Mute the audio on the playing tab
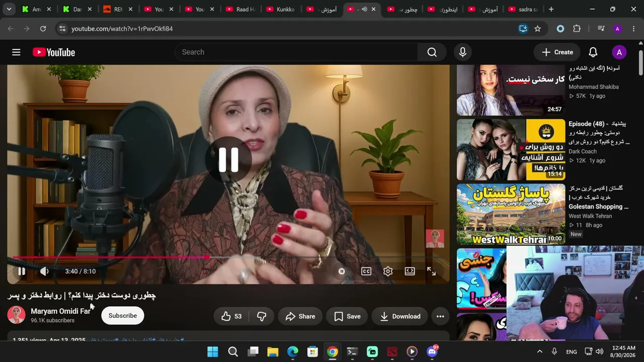The image size is (644, 362). tap(364, 9)
